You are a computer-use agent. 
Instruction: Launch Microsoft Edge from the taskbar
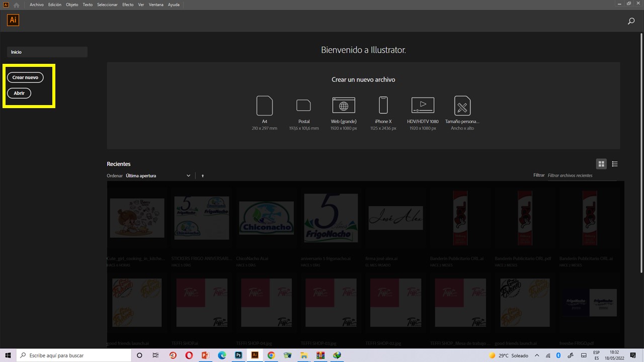point(222,355)
